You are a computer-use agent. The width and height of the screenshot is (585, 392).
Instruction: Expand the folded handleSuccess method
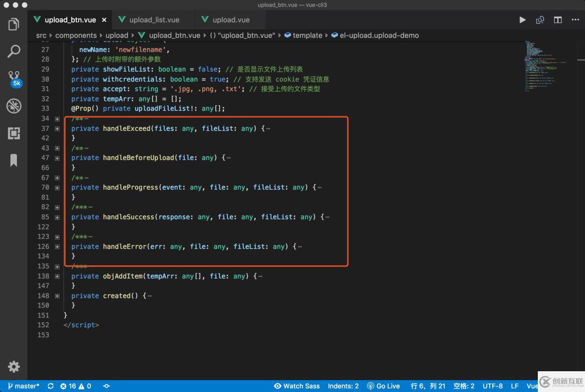pyautogui.click(x=57, y=217)
